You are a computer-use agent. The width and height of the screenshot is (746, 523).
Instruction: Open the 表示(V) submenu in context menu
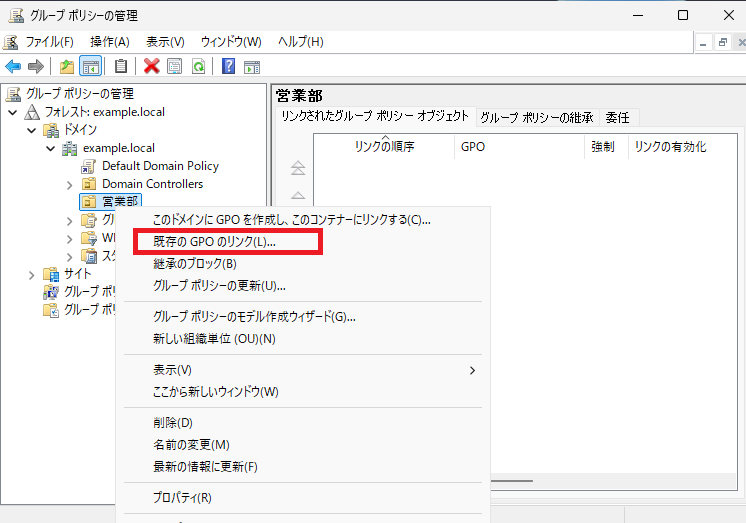pyautogui.click(x=303, y=370)
